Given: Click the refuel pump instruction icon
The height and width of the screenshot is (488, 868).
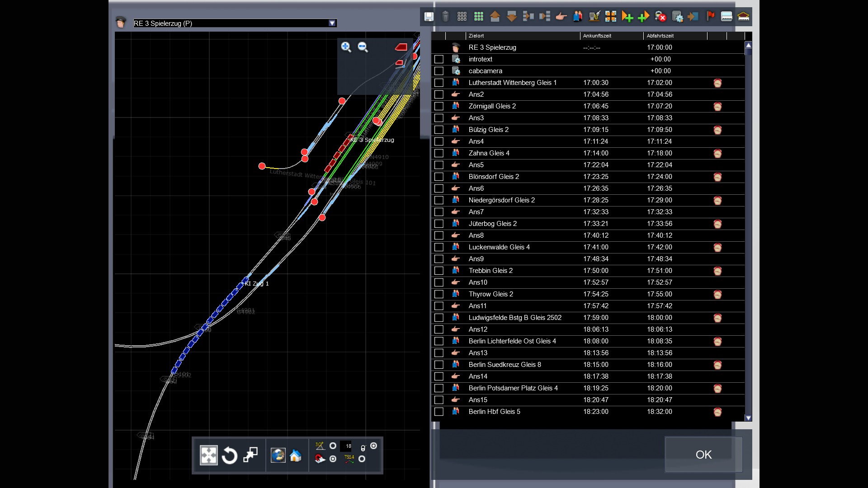Looking at the screenshot, I should coord(594,17).
